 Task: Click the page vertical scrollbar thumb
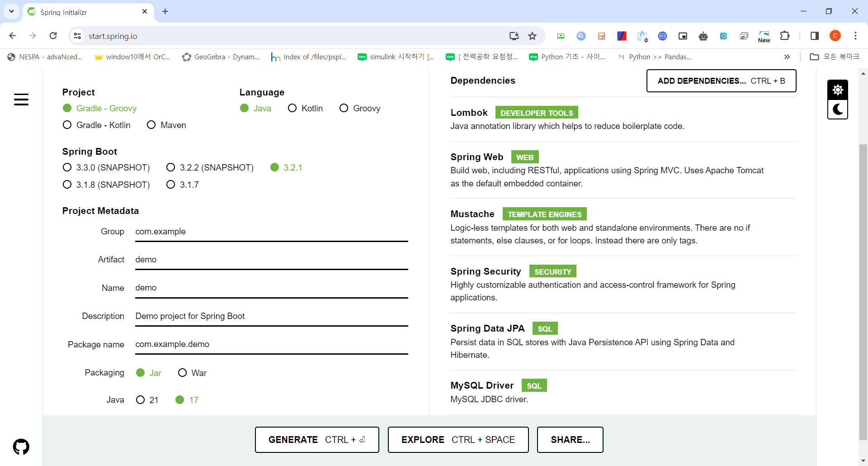click(x=863, y=292)
